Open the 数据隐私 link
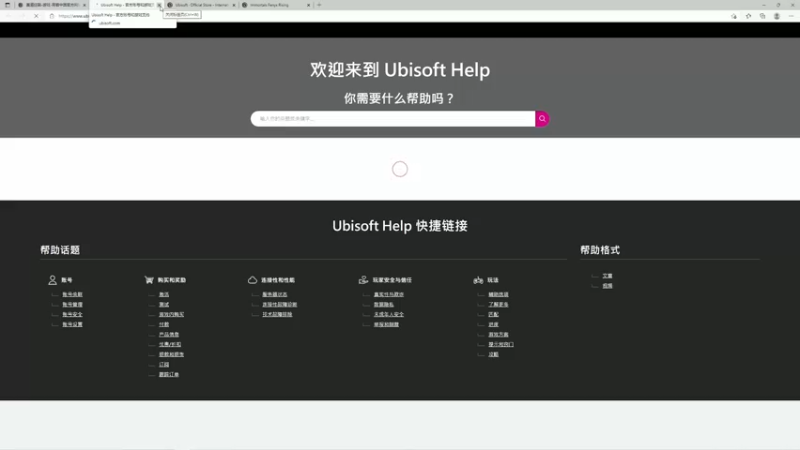 pyautogui.click(x=384, y=304)
